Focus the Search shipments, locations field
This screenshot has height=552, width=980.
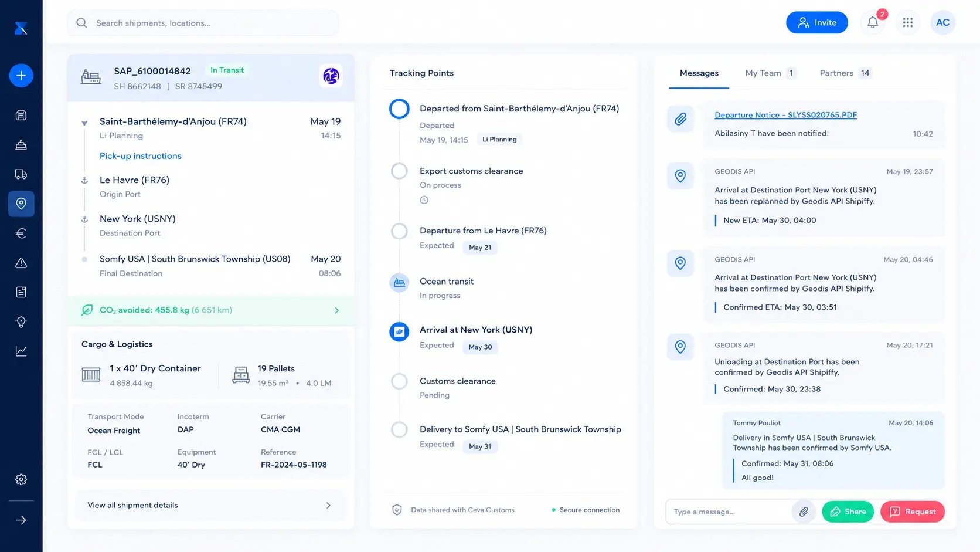(x=203, y=23)
